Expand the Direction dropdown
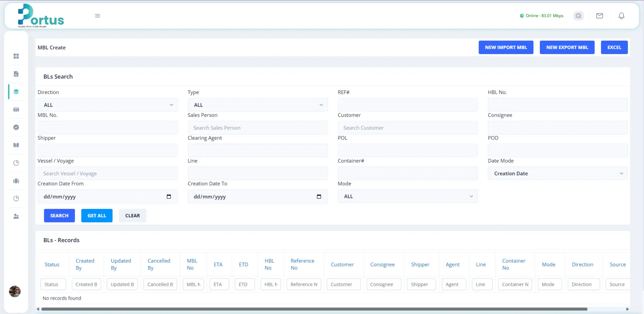Image resolution: width=644 pixels, height=314 pixels. click(x=108, y=105)
